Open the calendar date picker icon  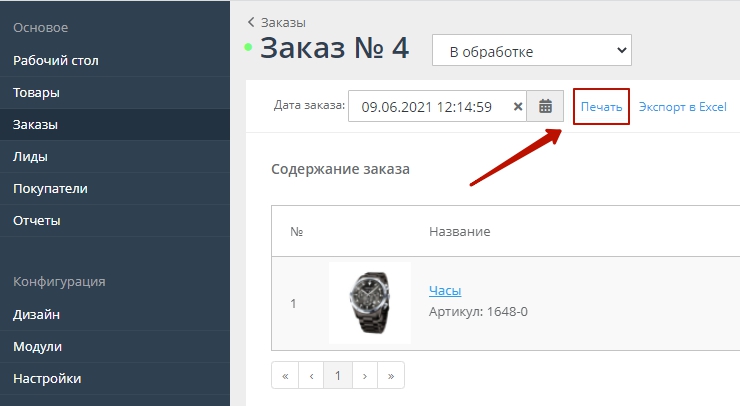pos(545,106)
